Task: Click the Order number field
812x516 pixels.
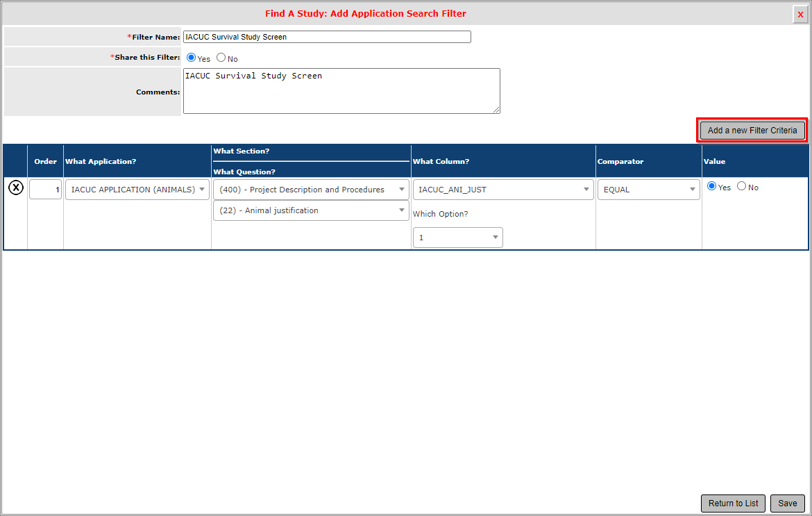Action: (x=46, y=190)
